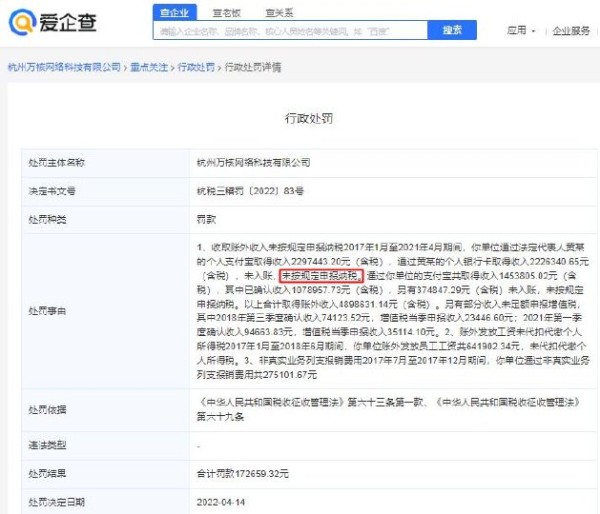The width and height of the screenshot is (600, 514).
Task: Click 行政处罚详情 breadcrumb item
Action: (252, 67)
